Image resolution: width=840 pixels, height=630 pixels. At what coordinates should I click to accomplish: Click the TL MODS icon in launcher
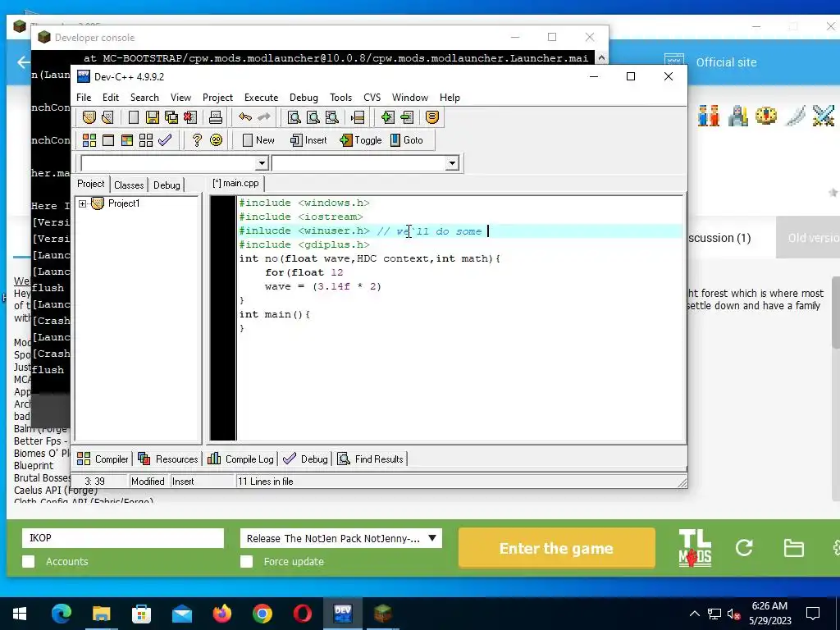695,548
